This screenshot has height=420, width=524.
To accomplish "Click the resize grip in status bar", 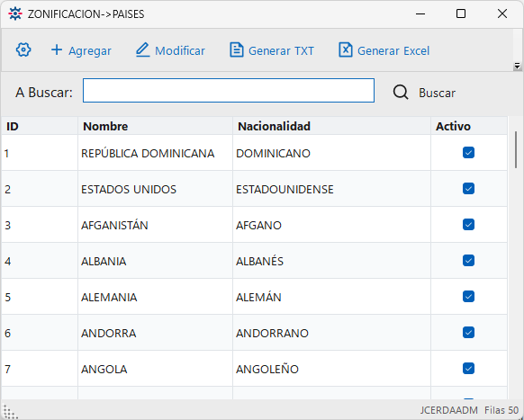I will click(x=10, y=411).
